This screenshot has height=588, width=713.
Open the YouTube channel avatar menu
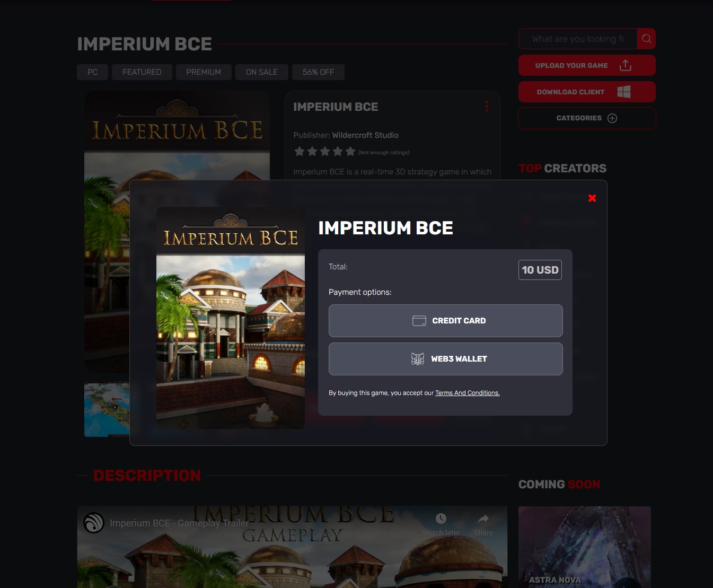(x=94, y=523)
